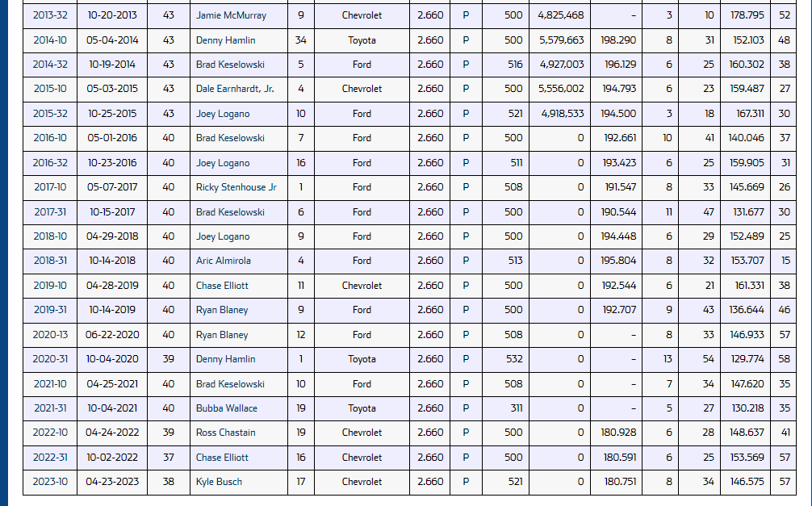Open the 2021-10 race link
The width and height of the screenshot is (812, 506).
pos(50,384)
